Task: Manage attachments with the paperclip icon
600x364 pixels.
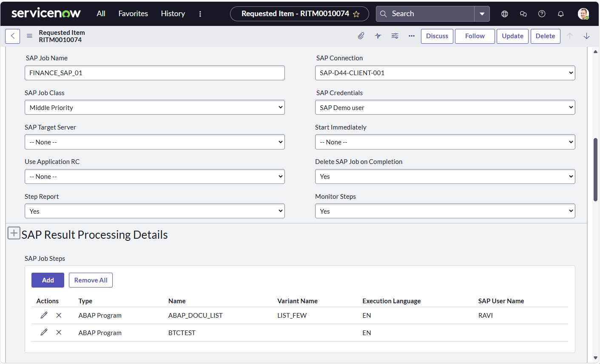Action: [x=361, y=36]
